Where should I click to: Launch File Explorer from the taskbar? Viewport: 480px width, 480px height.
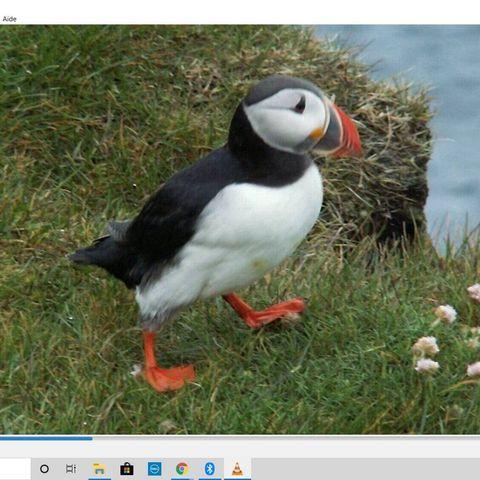pyautogui.click(x=99, y=469)
